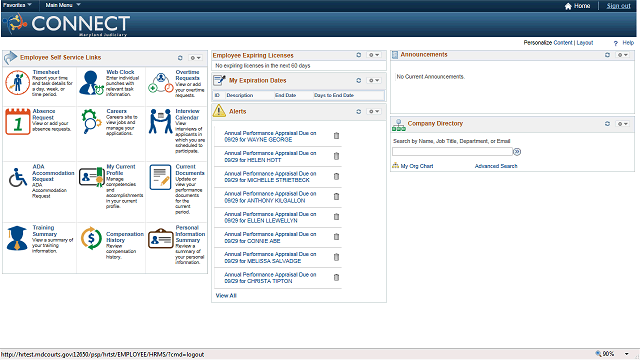This screenshot has height=360, width=640.
Task: Click View All alerts link
Action: coord(226,296)
